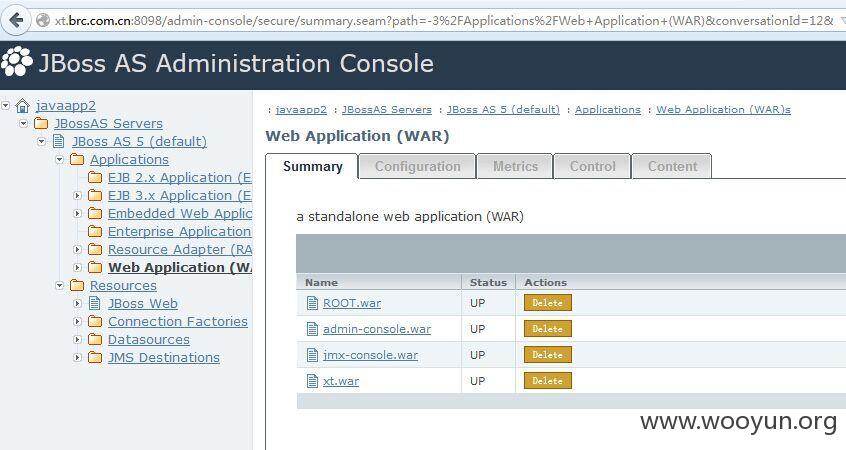Click folder icon of EJB 2.x Application
The height and width of the screenshot is (450, 846).
[95, 177]
